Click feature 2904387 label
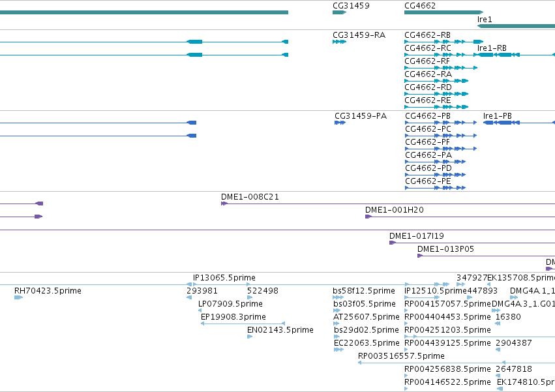 [x=514, y=344]
